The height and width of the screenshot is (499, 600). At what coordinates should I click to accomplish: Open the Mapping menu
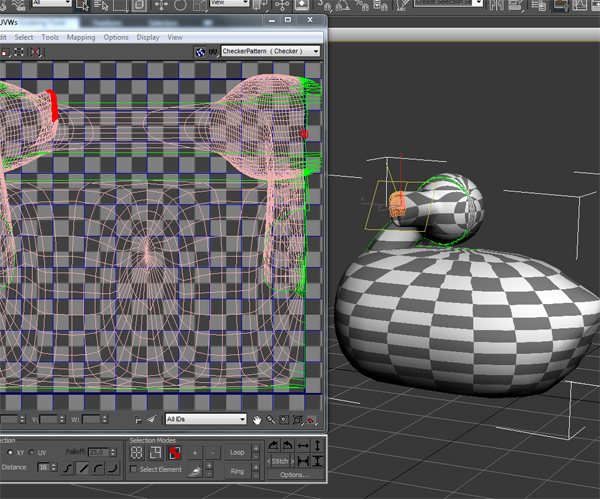(81, 37)
